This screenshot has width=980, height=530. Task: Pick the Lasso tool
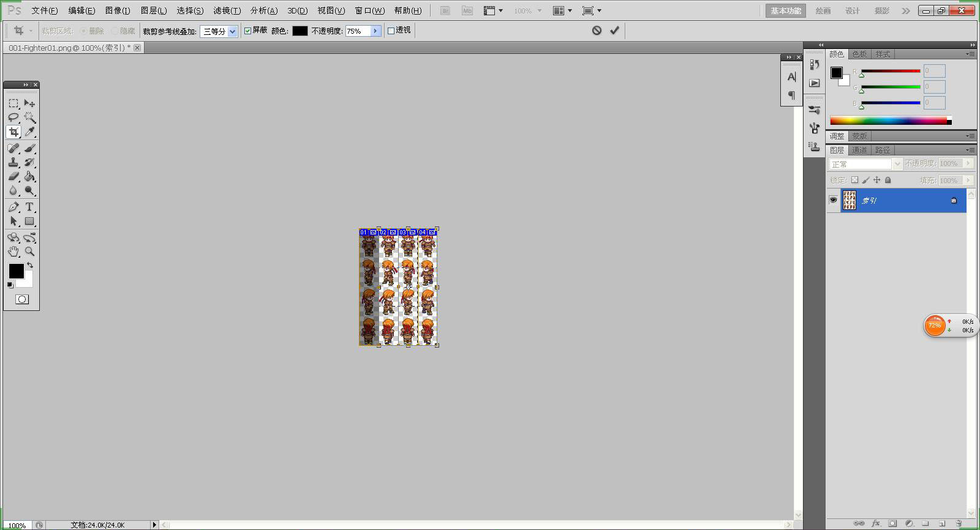point(13,118)
